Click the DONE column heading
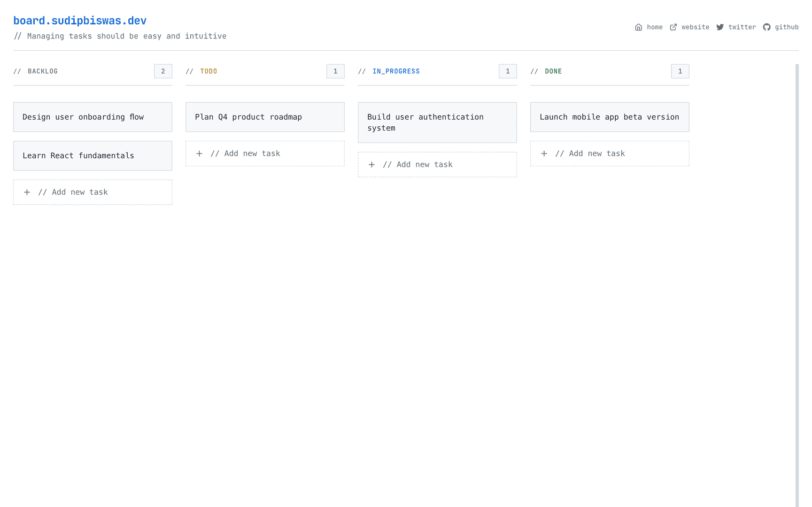The image size is (812, 507). click(553, 71)
